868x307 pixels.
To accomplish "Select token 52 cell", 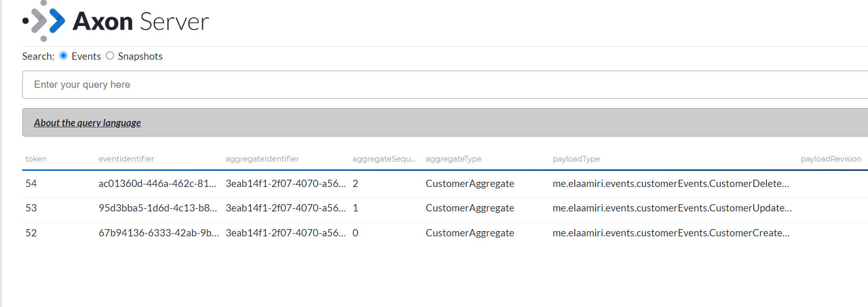I will [31, 233].
